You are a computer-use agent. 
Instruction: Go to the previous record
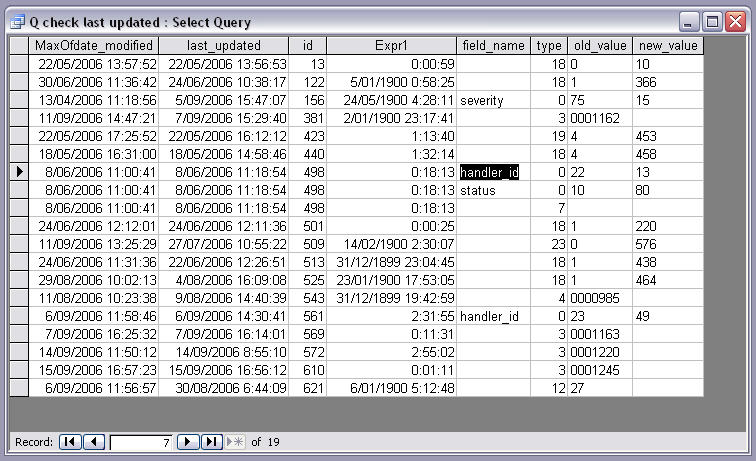pos(94,441)
